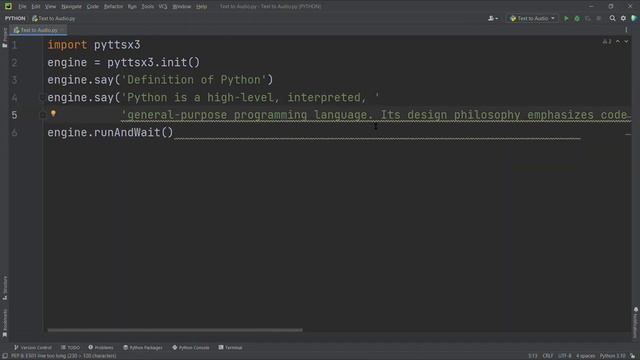Click the cursor line:column position indicator
Viewport: 640px width, 360px height.
pos(533,356)
